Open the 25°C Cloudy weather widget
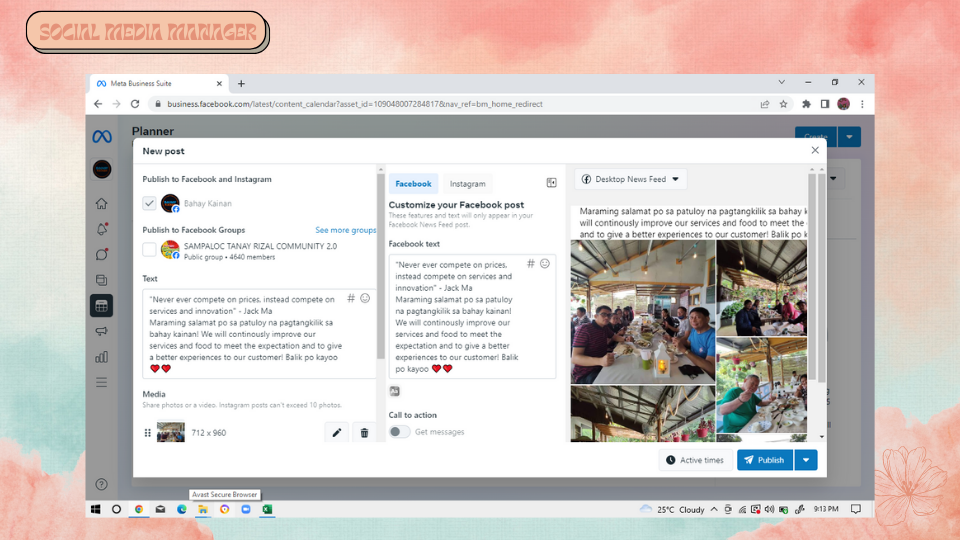Viewport: 960px width, 540px height. [x=672, y=509]
